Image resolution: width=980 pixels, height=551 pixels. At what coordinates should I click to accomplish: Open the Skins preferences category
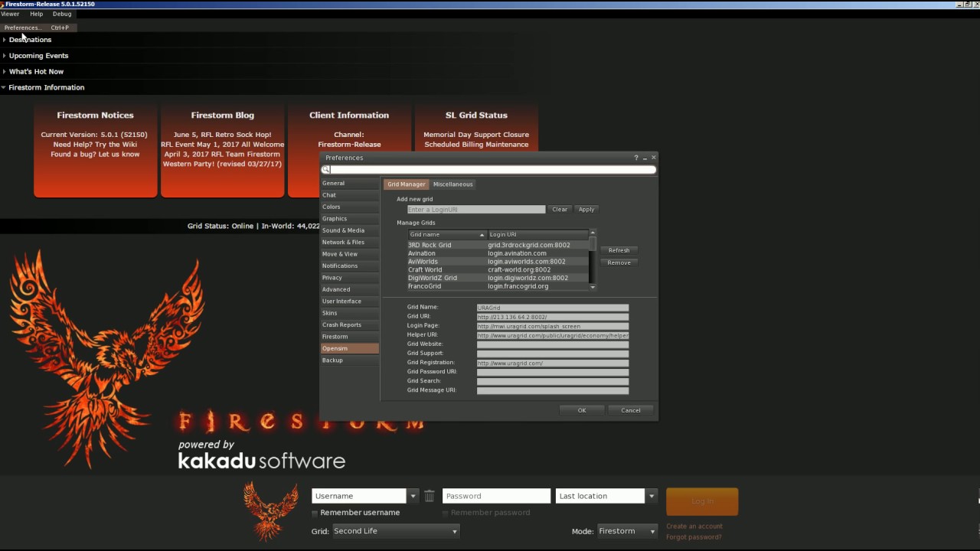pos(350,313)
